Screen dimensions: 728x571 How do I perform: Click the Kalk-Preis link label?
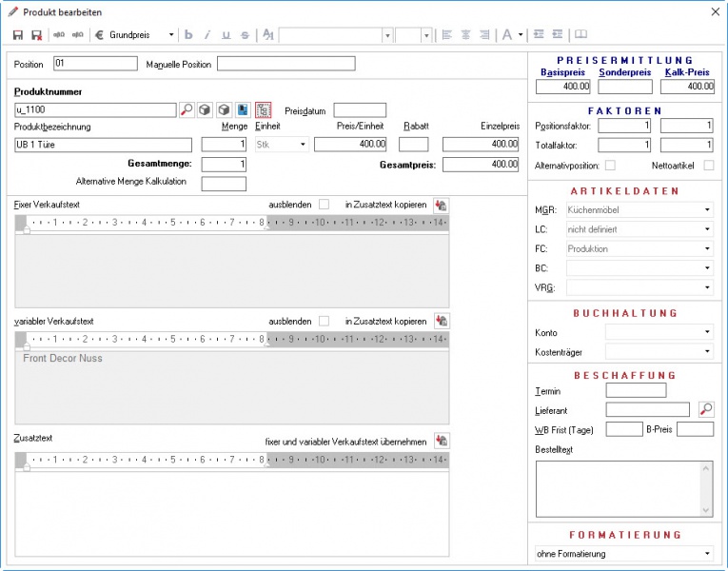coord(687,72)
